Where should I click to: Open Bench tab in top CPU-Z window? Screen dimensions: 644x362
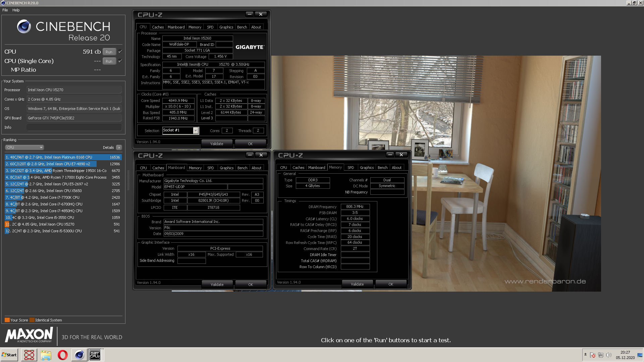[242, 27]
